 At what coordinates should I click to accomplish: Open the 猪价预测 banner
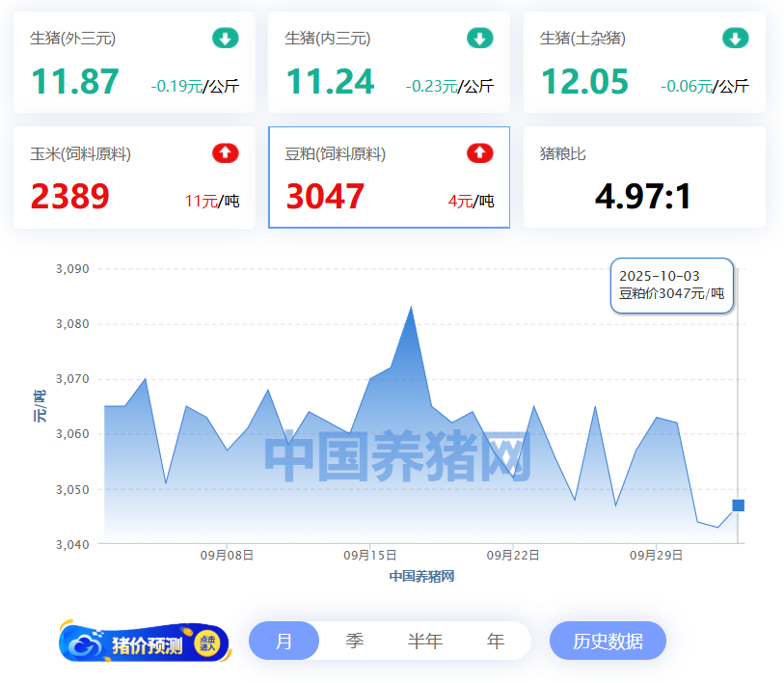[147, 644]
